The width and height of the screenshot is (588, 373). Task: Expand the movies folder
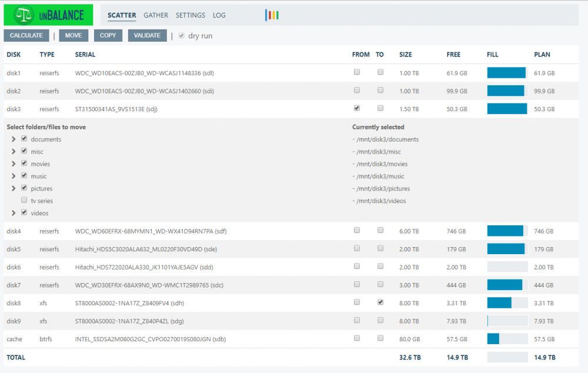click(14, 164)
